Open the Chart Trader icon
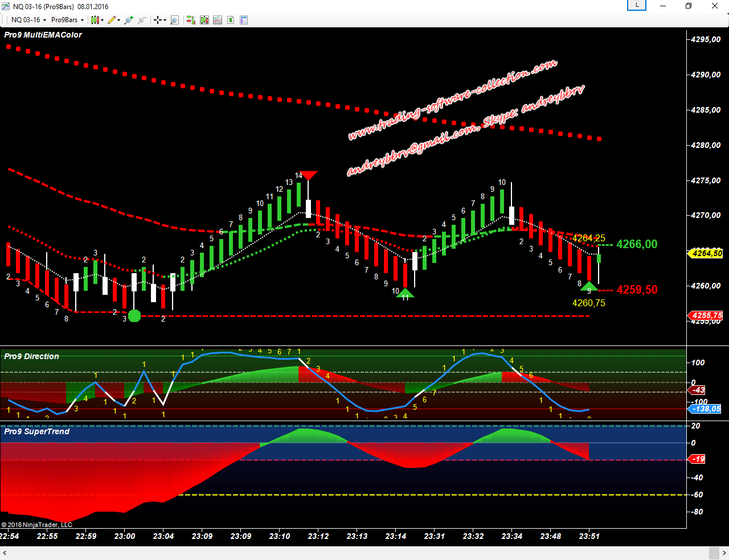The image size is (729, 560). (x=191, y=20)
